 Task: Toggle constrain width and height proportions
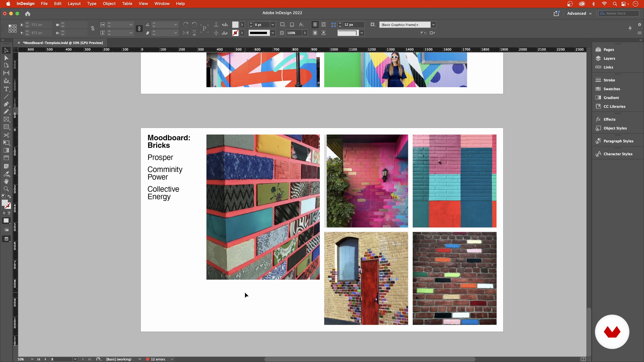93,28
